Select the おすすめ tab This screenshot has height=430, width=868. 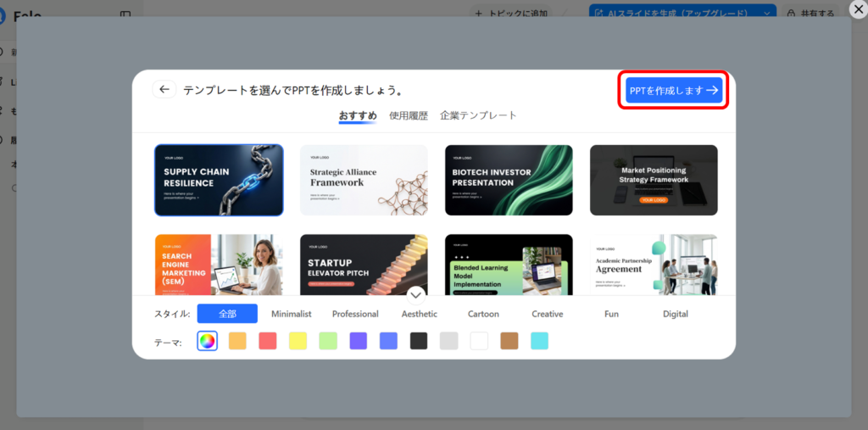pos(358,115)
